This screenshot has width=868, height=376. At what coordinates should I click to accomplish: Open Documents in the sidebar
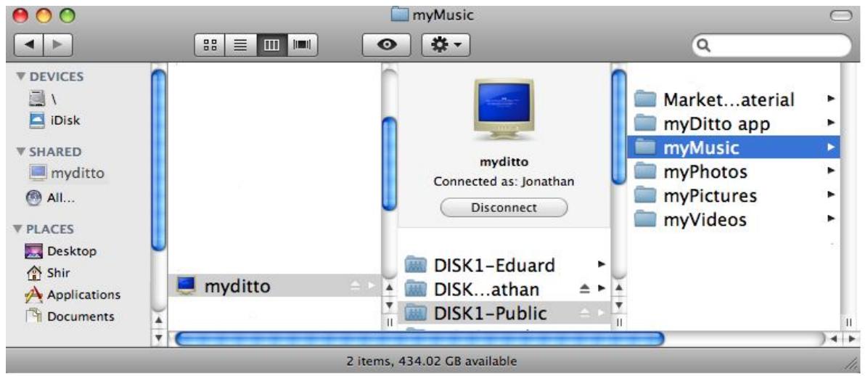click(x=70, y=316)
